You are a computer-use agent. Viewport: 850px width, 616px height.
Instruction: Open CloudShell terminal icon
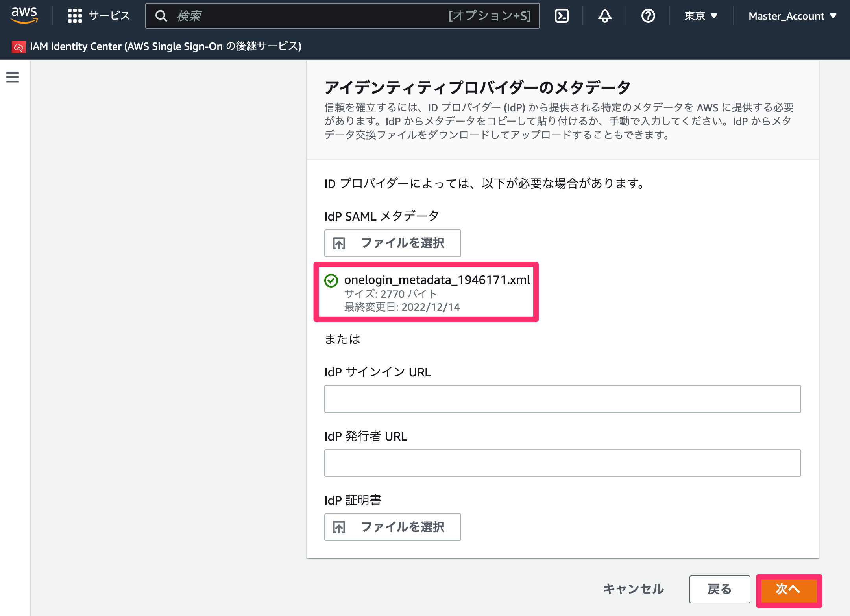click(562, 16)
